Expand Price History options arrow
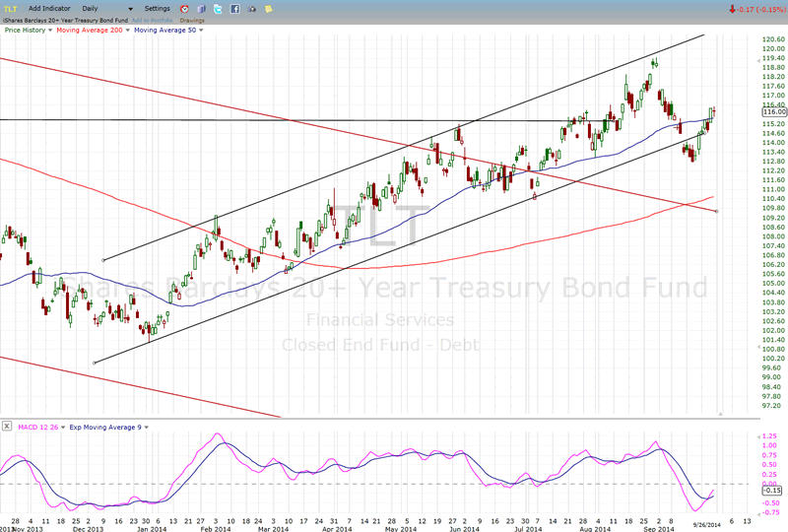 point(49,31)
